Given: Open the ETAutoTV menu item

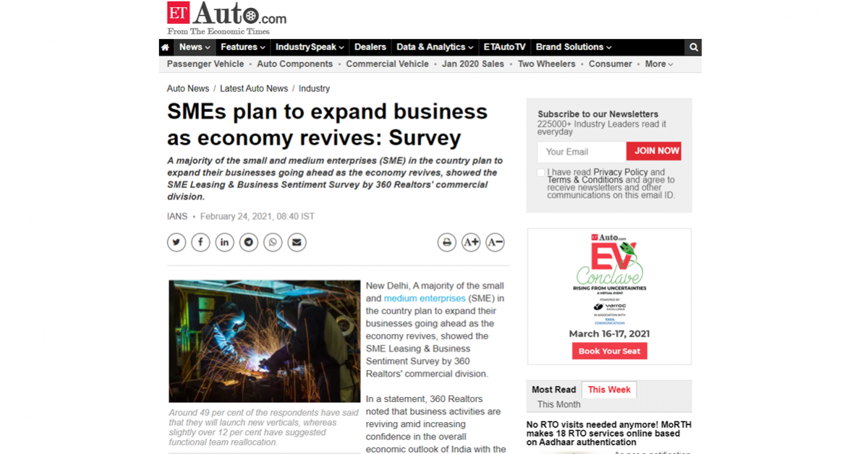Looking at the screenshot, I should [505, 47].
